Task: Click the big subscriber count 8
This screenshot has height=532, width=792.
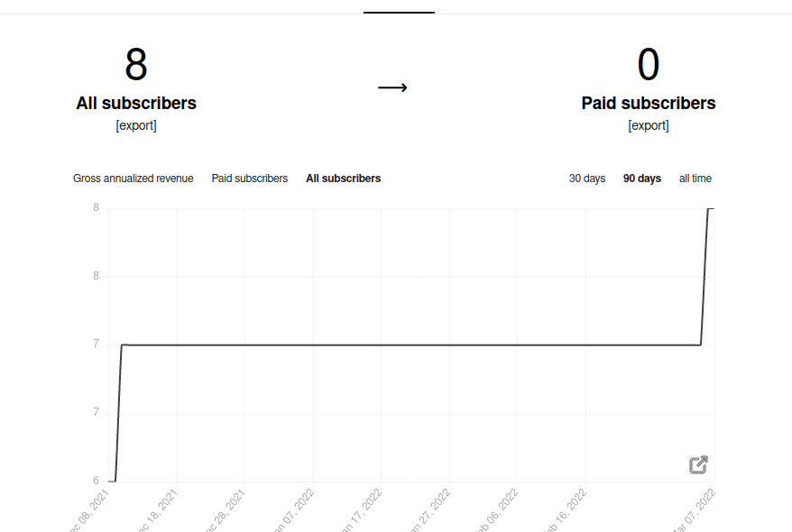Action: coord(136,65)
